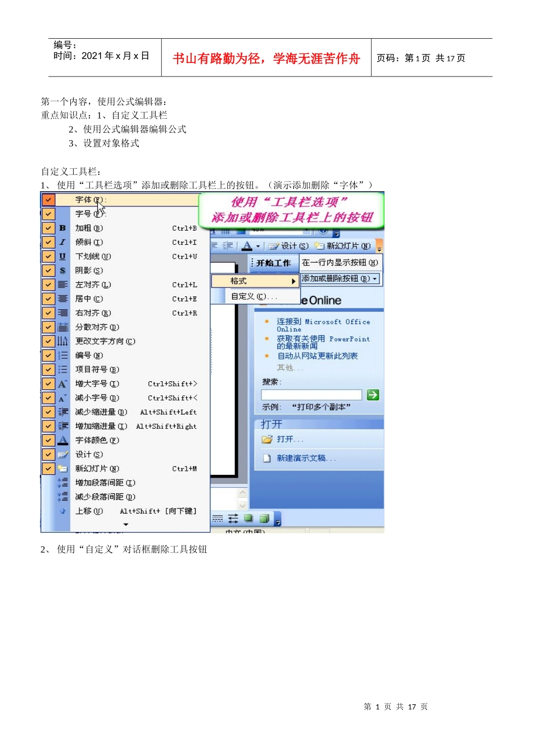This screenshot has width=534, height=756.
Task: Toggle the checkbox for 阴影(S)
Action: tap(49, 271)
